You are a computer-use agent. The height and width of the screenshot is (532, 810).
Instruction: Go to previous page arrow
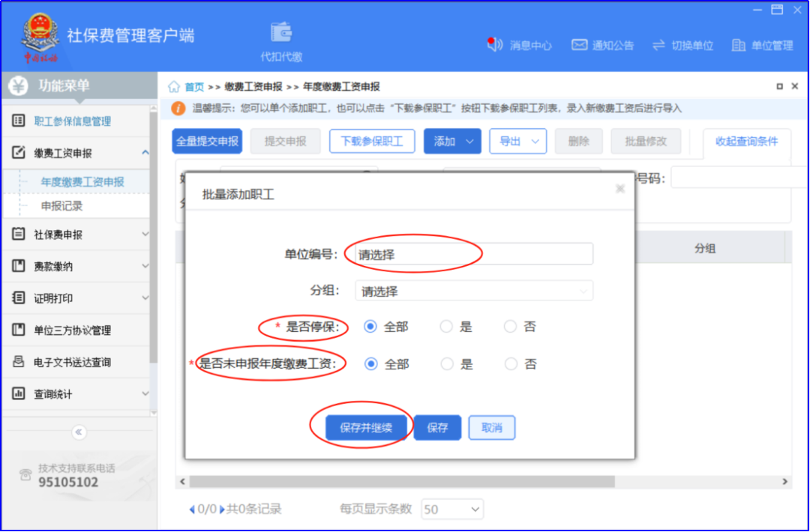192,510
